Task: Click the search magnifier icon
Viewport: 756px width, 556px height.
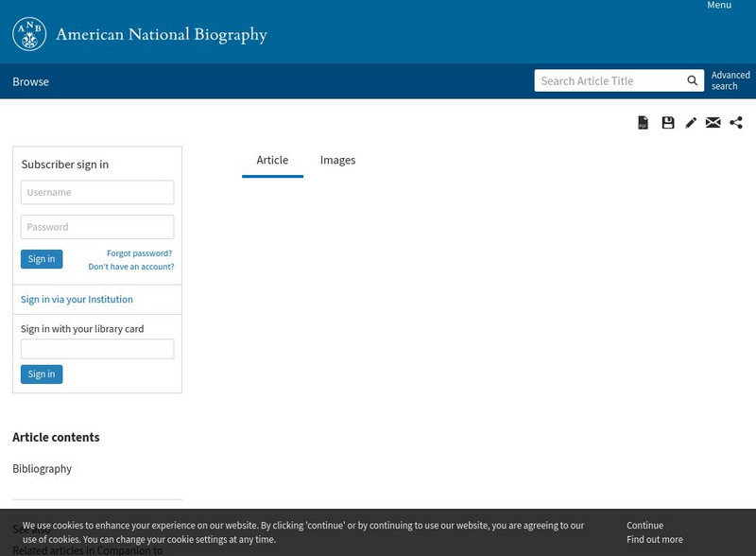Action: point(693,80)
